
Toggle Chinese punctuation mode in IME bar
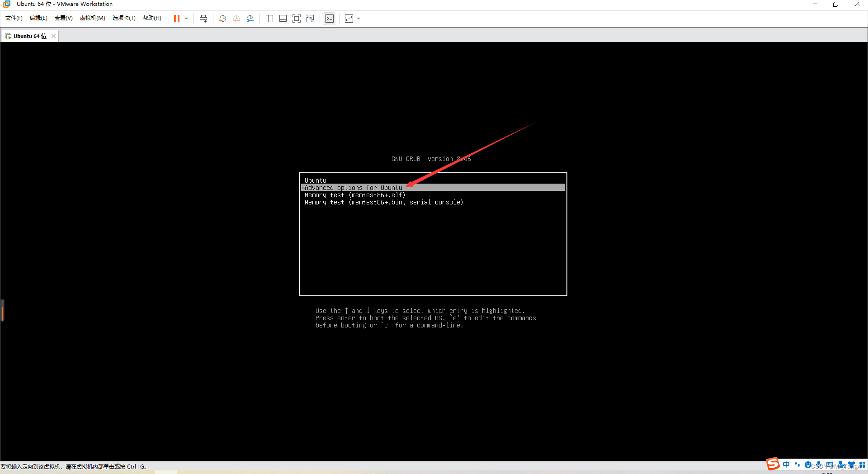797,465
